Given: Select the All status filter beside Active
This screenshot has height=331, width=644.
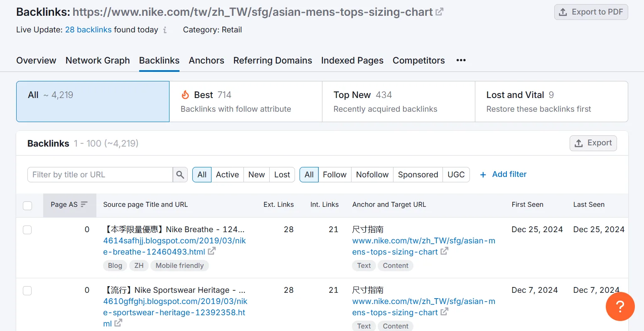Looking at the screenshot, I should (202, 175).
